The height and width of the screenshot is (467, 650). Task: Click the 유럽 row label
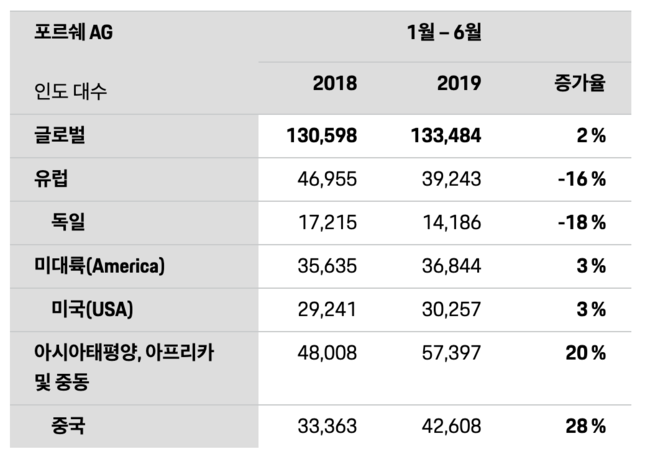tap(51, 179)
